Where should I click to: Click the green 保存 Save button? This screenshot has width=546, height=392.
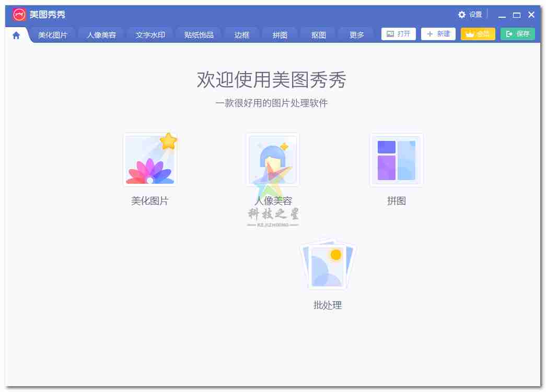coord(517,34)
